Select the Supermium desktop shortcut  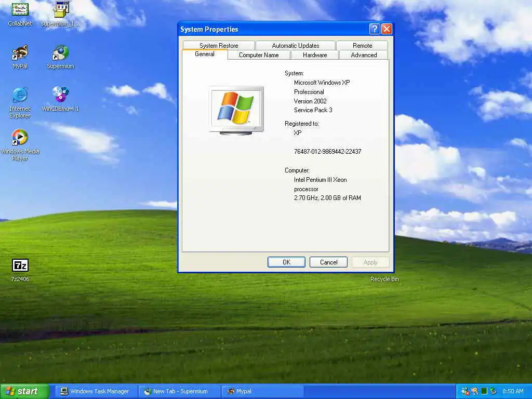pyautogui.click(x=60, y=57)
